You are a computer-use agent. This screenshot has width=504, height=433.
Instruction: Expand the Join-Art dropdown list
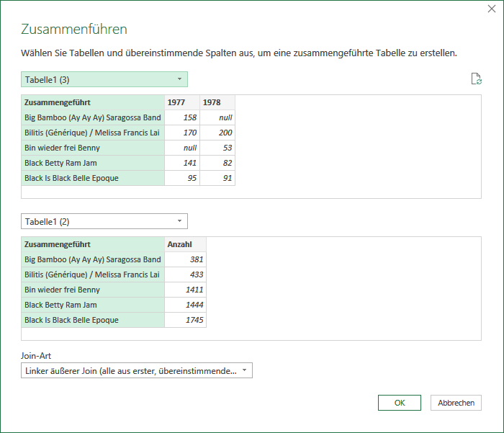pyautogui.click(x=137, y=370)
